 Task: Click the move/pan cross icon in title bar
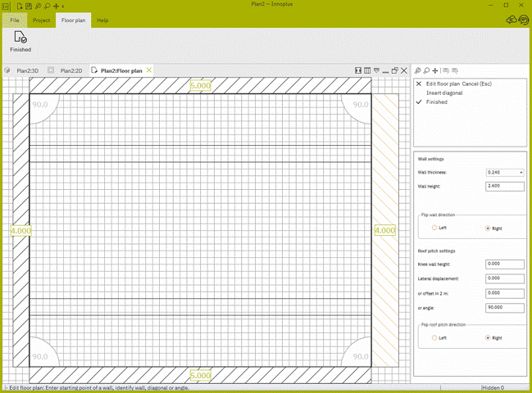(57, 6)
